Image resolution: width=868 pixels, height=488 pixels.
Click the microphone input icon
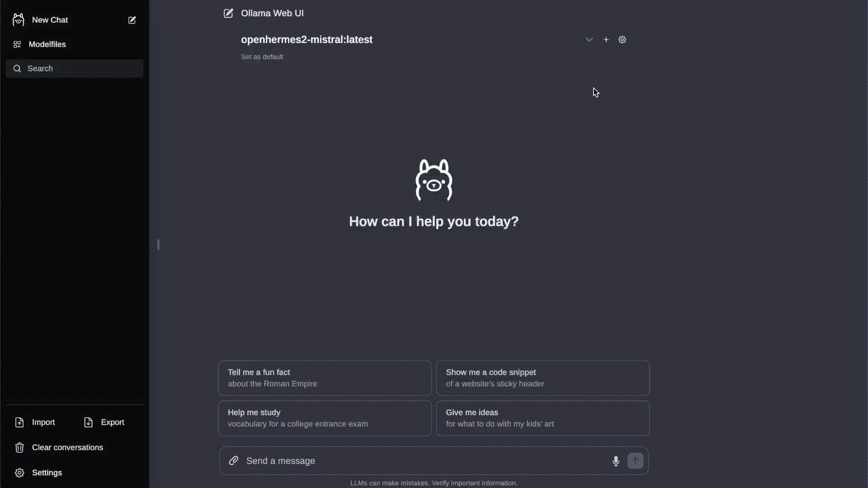[x=615, y=460]
